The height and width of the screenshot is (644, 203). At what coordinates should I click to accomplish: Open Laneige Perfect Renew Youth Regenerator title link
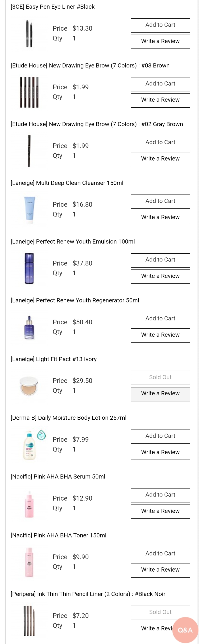point(75,300)
